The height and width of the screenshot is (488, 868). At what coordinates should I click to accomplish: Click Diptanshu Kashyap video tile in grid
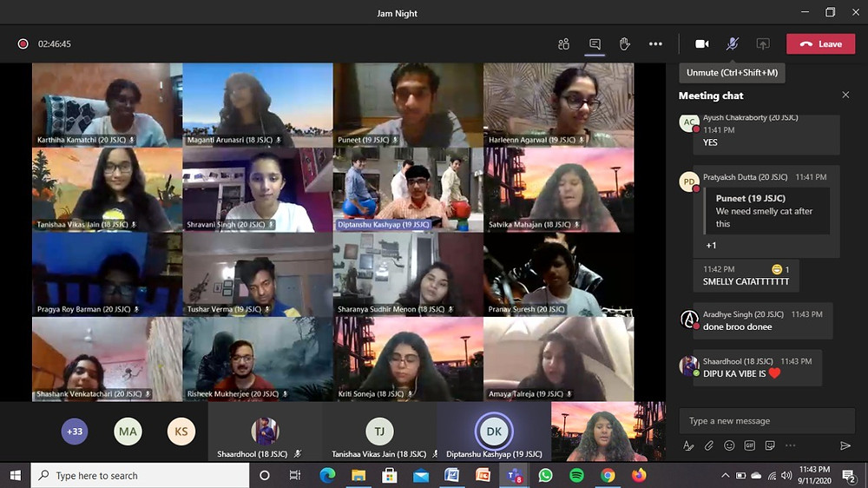click(x=408, y=189)
